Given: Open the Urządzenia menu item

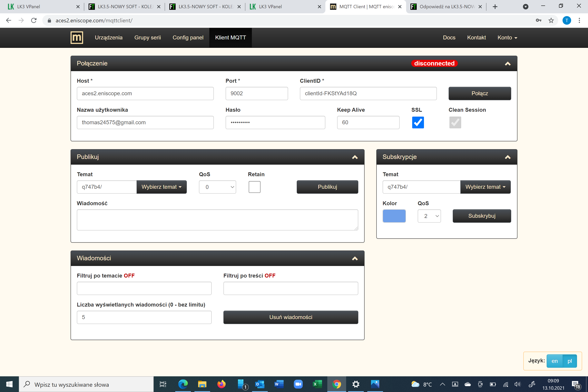Looking at the screenshot, I should [x=109, y=37].
